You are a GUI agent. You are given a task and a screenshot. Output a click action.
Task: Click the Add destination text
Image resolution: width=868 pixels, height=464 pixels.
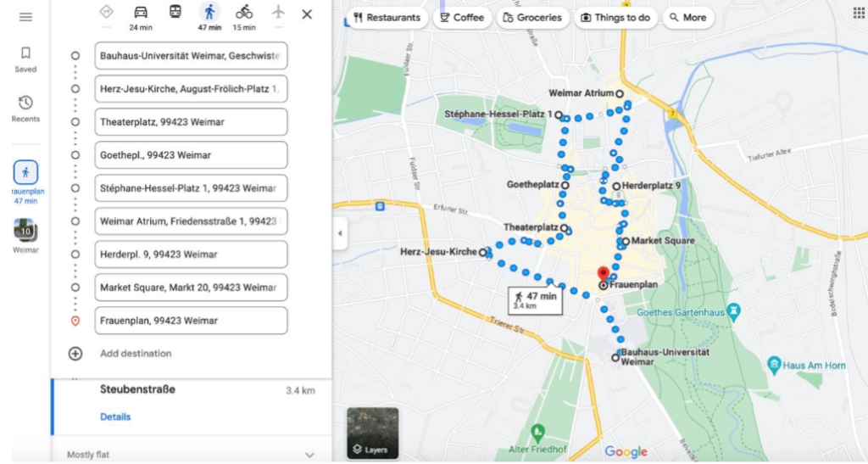(136, 353)
